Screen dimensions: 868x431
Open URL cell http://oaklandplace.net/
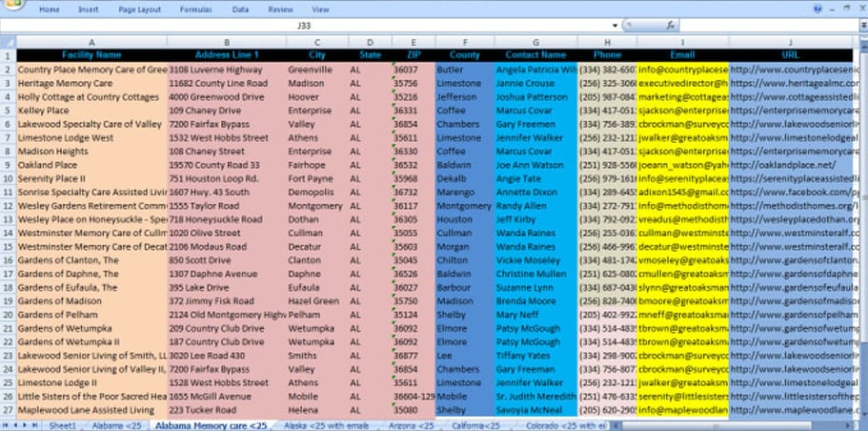[791, 165]
